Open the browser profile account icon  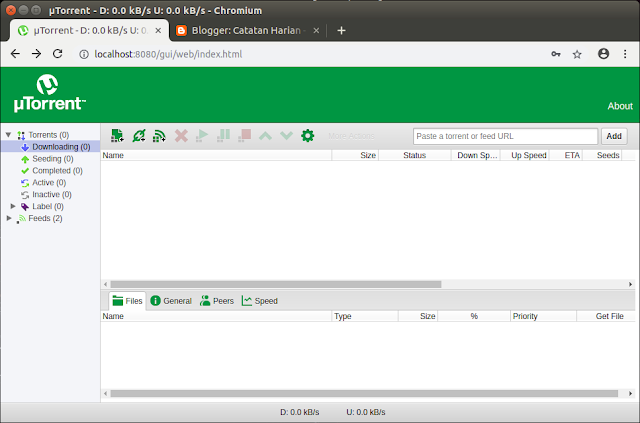coord(603,53)
